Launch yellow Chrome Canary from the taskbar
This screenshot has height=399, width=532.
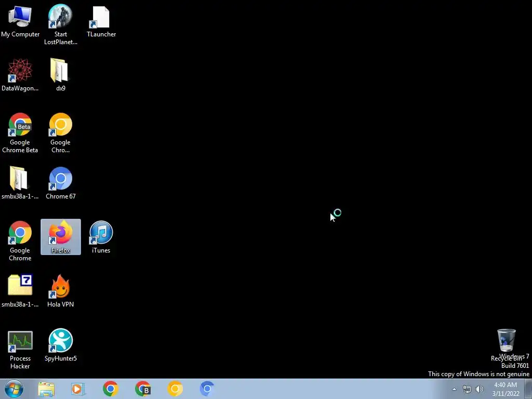[175, 389]
